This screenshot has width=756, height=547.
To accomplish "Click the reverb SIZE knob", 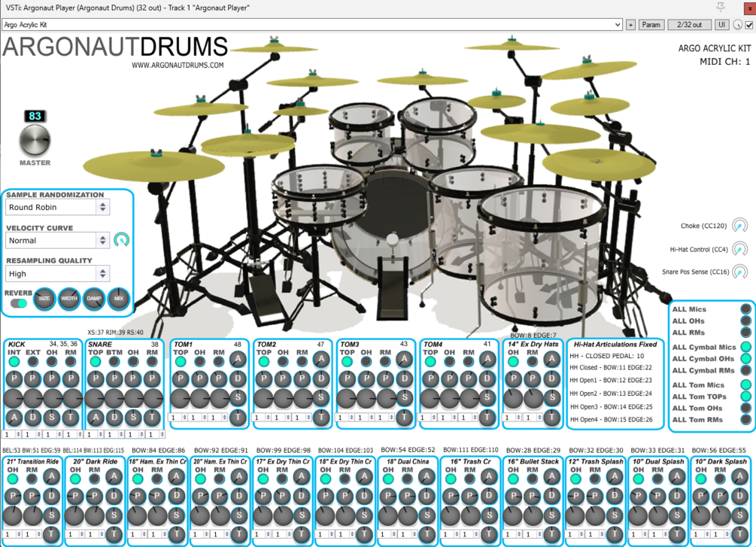I will point(44,299).
